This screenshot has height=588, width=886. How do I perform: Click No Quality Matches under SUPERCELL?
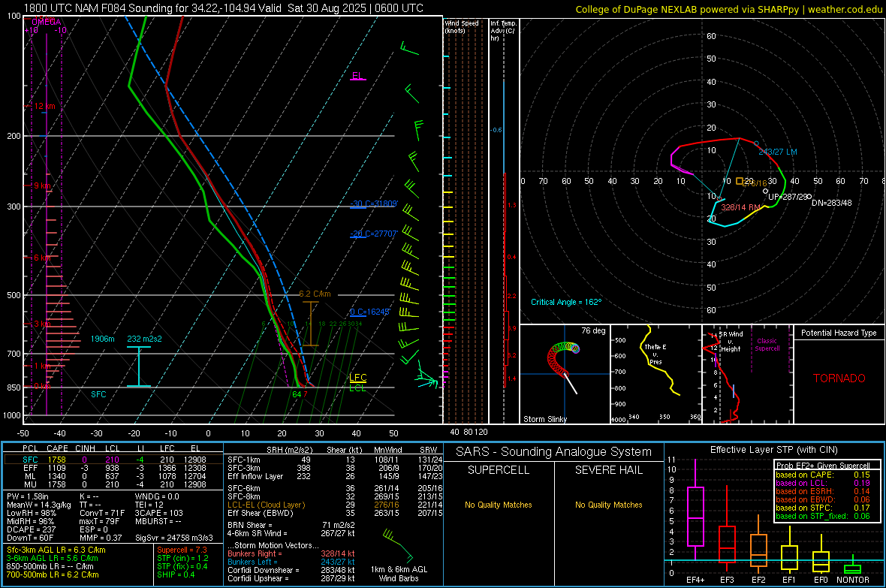coord(499,505)
